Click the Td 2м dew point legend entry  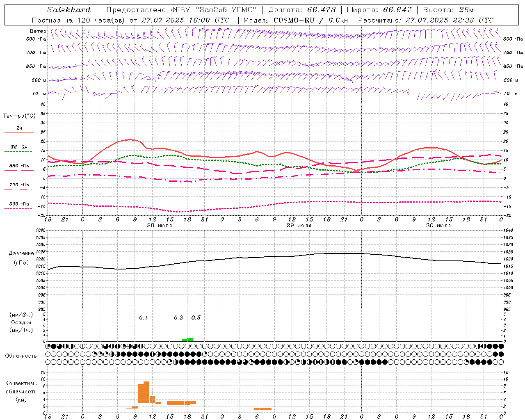[x=19, y=147]
